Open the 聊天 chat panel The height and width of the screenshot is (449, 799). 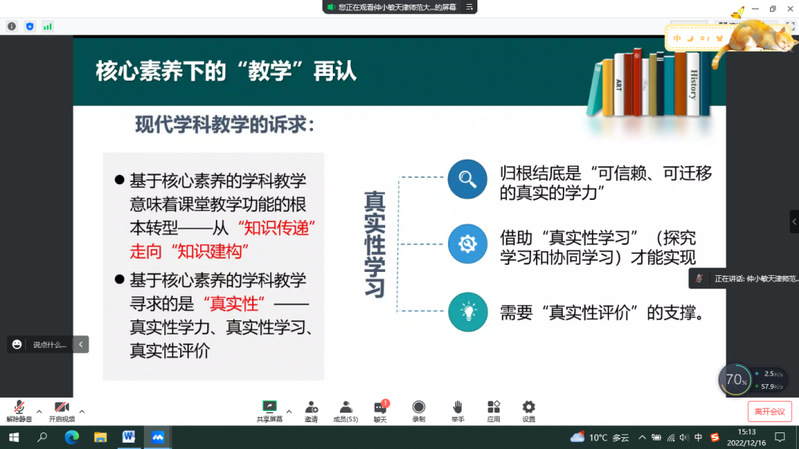(380, 410)
